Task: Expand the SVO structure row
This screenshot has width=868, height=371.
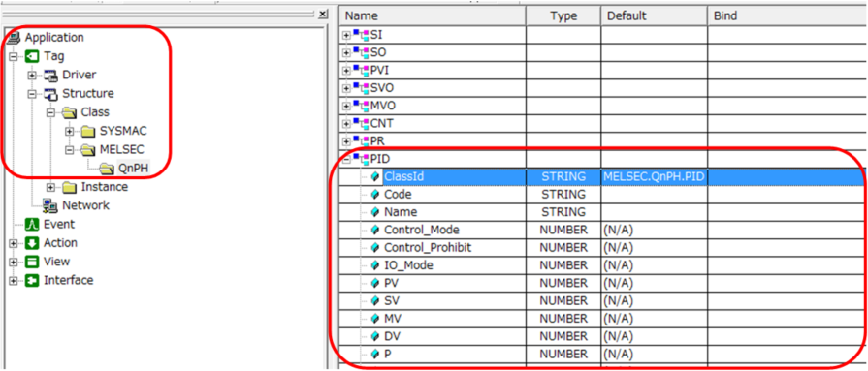Action: (x=346, y=89)
